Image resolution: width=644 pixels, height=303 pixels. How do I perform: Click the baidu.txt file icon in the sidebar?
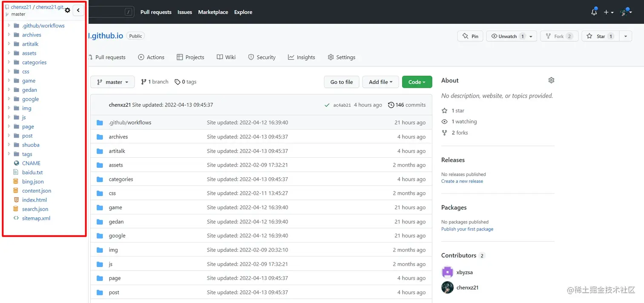point(16,173)
